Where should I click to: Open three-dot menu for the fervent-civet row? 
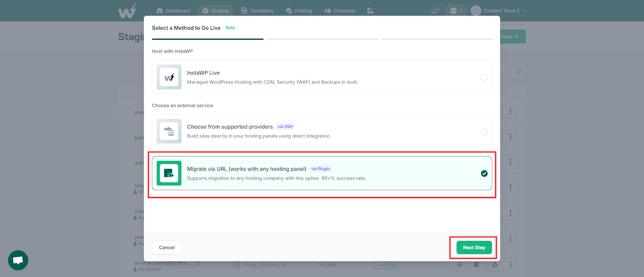coord(510,265)
